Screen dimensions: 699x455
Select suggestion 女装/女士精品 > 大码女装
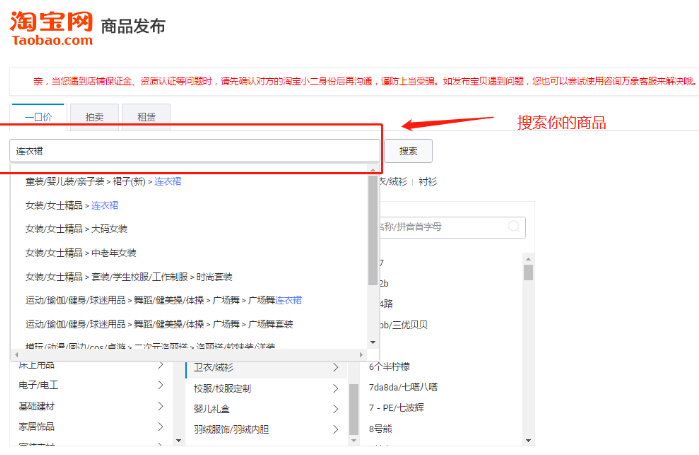click(76, 229)
